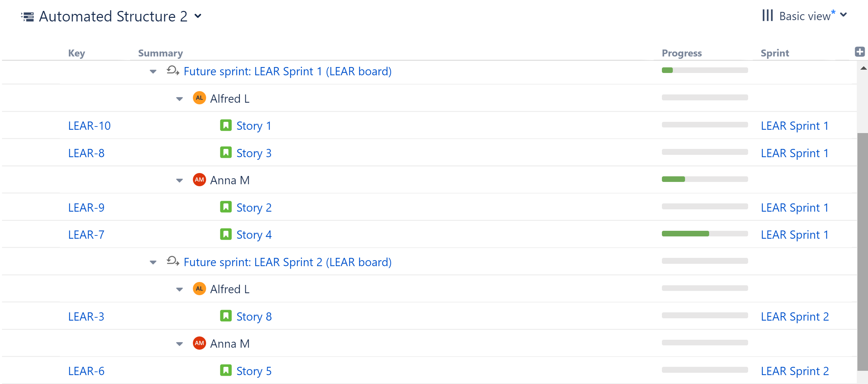The width and height of the screenshot is (868, 384).
Task: Click the story icon beside Story 8
Action: point(226,316)
